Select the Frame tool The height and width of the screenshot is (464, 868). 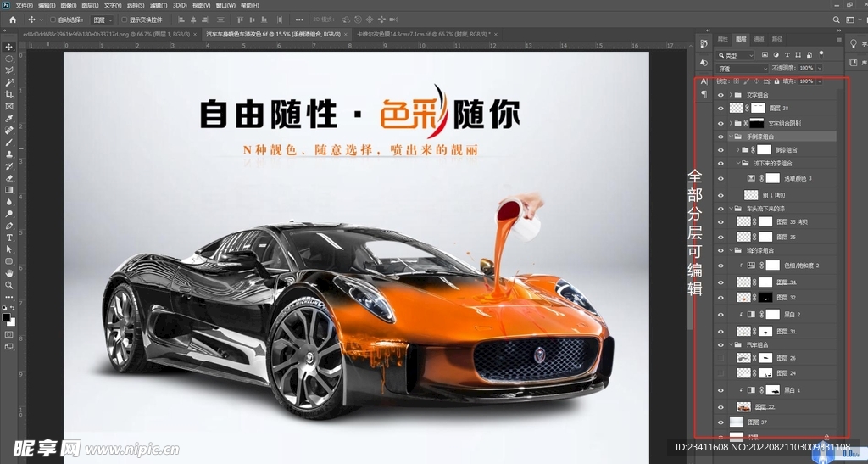[8, 106]
